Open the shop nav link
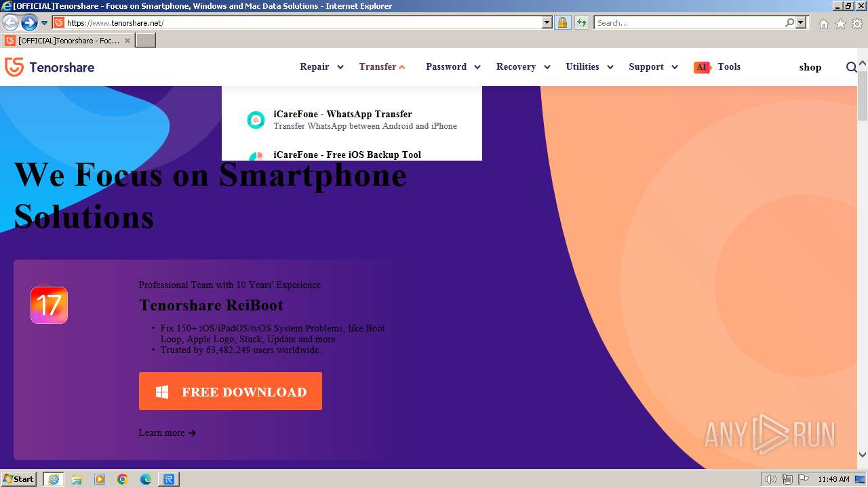 tap(810, 67)
